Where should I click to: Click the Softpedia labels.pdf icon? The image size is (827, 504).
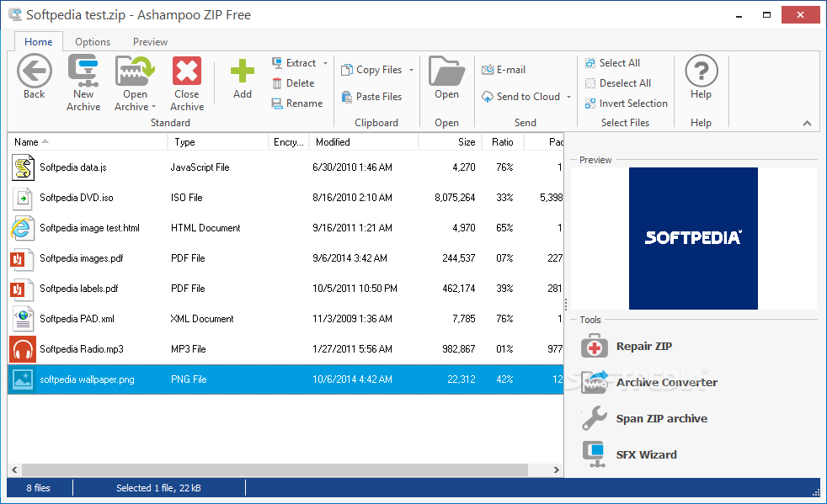point(23,289)
